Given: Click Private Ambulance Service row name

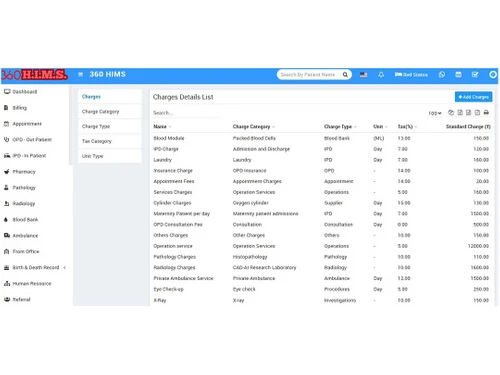Looking at the screenshot, I should point(183,278).
